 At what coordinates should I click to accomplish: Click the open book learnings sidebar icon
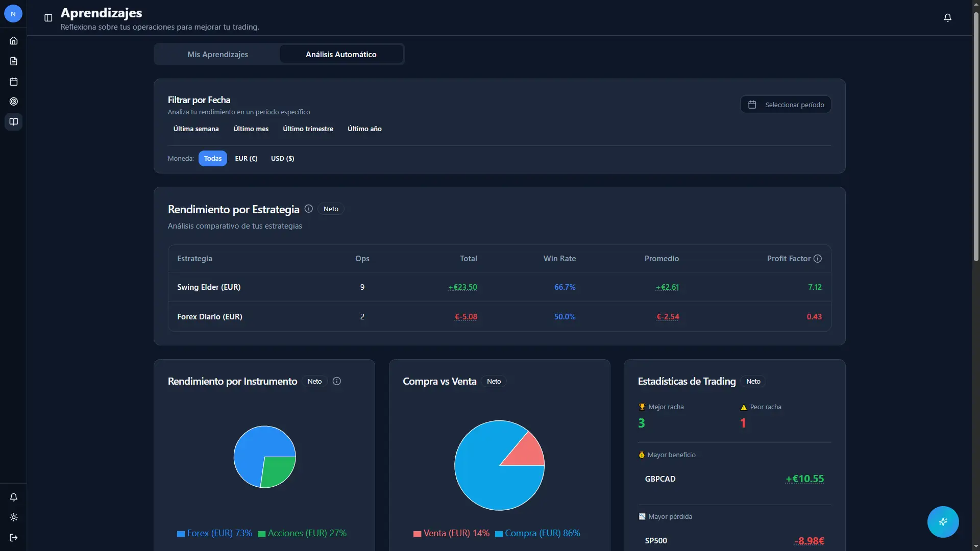point(14,122)
